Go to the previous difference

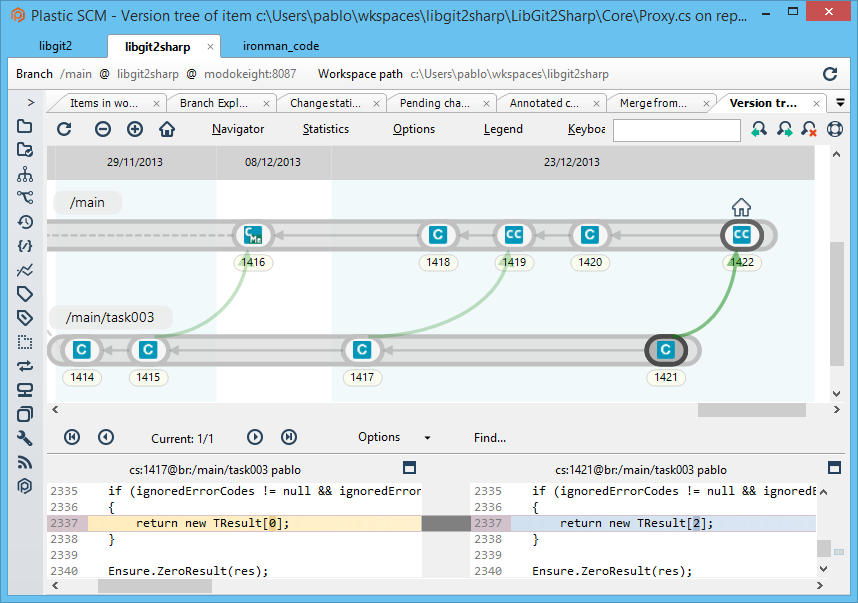click(x=106, y=437)
